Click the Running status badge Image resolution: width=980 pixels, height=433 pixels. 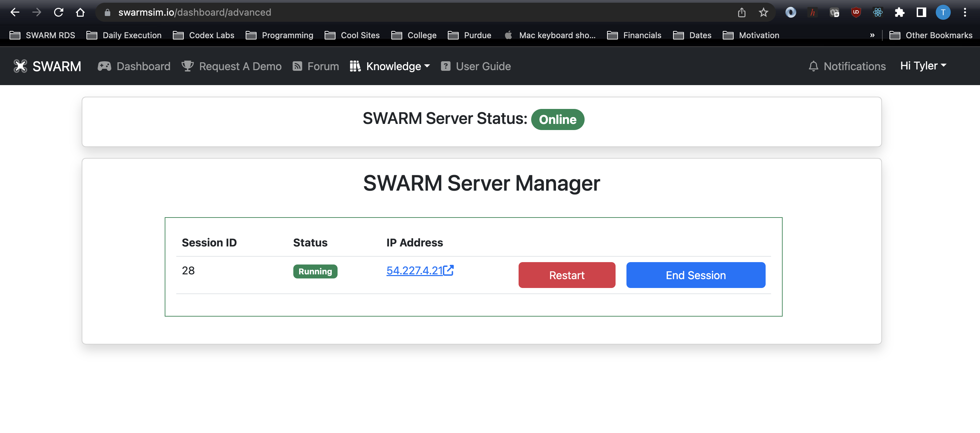tap(315, 271)
